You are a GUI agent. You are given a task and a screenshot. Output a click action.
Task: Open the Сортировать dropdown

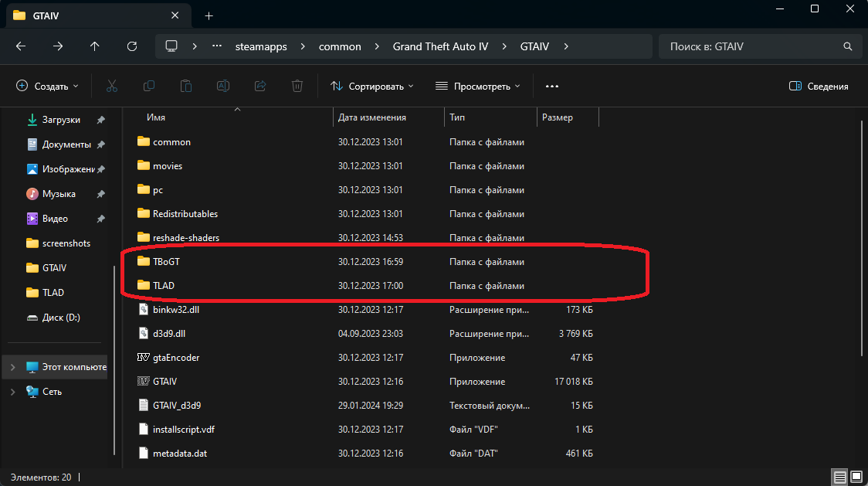point(372,86)
